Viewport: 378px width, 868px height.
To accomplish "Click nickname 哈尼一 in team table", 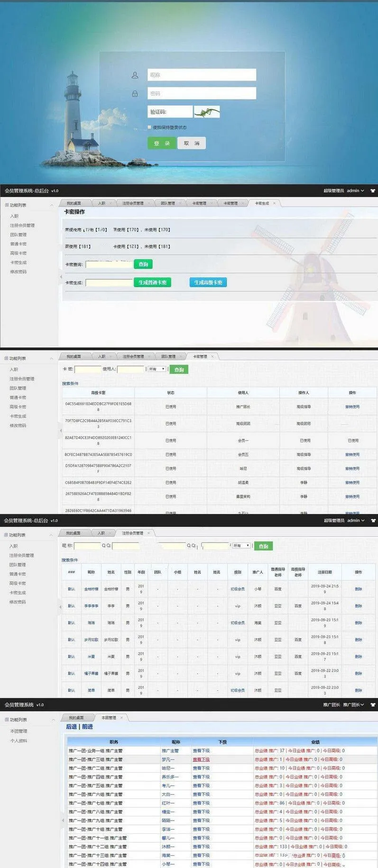I will point(168,768).
